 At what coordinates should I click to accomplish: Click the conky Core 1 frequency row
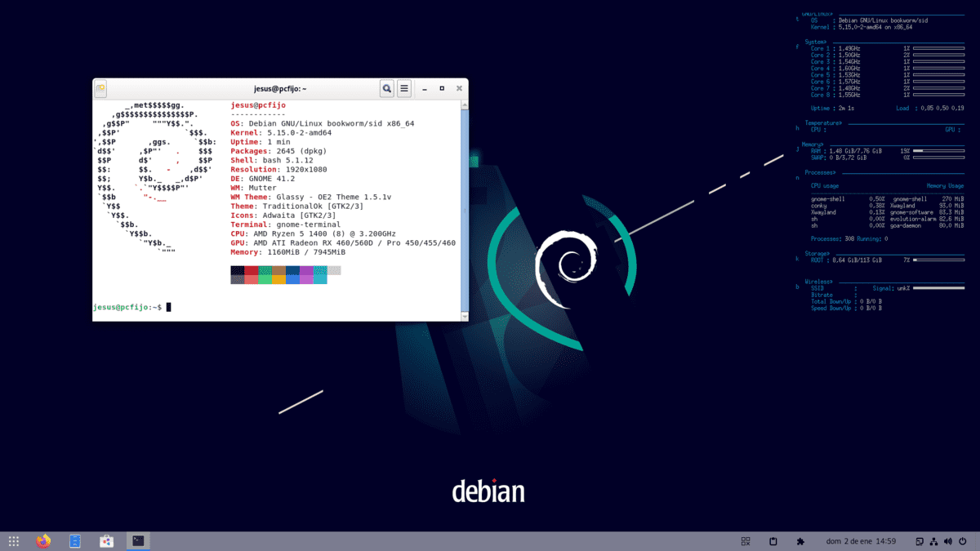tap(888, 48)
